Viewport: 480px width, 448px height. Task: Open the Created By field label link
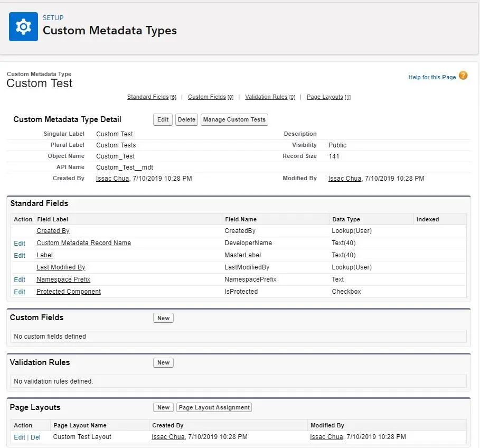click(53, 231)
